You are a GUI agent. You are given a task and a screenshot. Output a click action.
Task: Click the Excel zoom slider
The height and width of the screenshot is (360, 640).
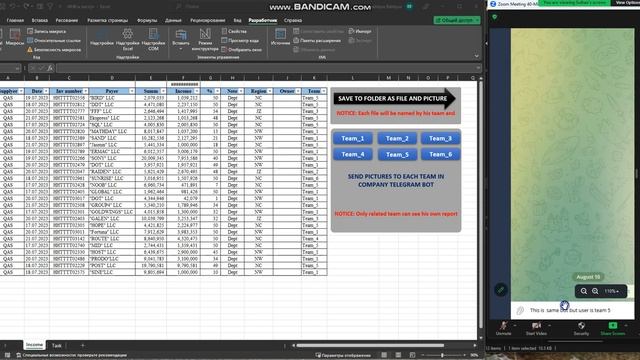[x=443, y=355]
